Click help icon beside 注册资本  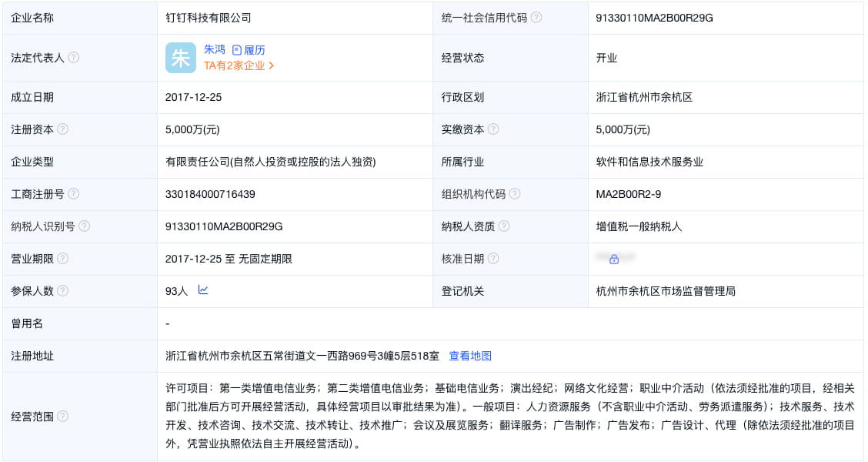pos(62,129)
